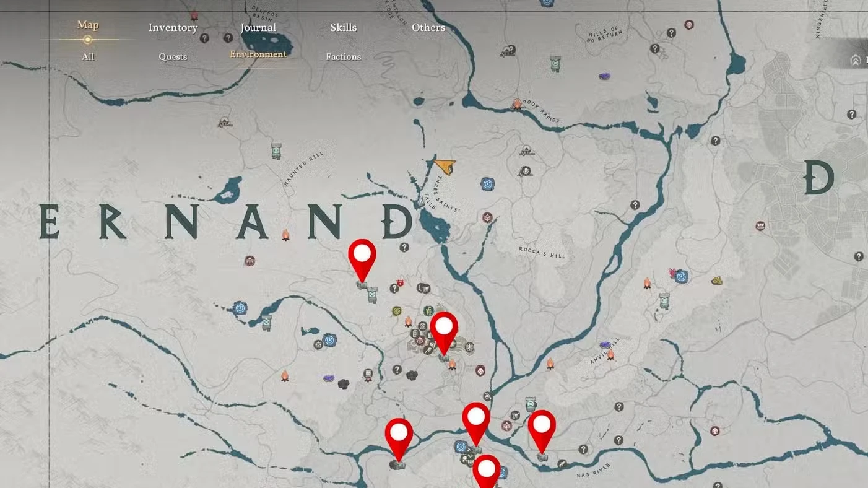Click the Nas River label

593,469
